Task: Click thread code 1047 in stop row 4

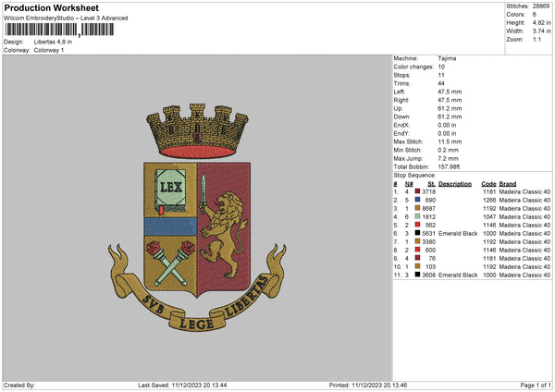Action: 489,217
